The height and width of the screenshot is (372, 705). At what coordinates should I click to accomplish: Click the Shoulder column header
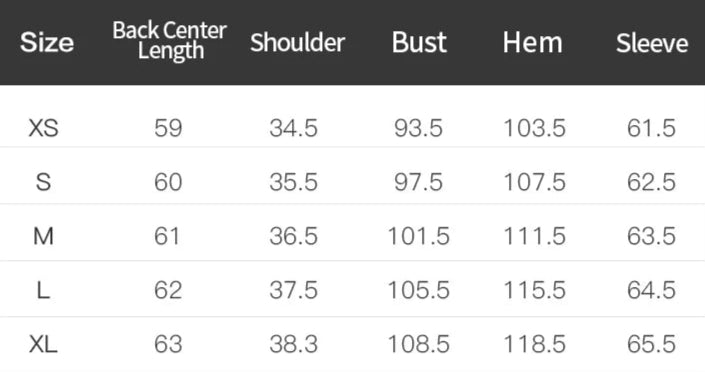tap(298, 43)
